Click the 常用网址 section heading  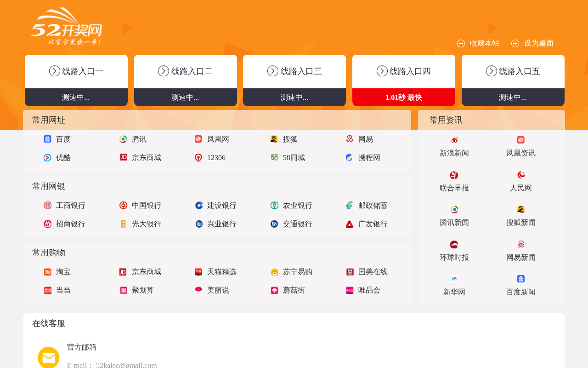click(49, 120)
